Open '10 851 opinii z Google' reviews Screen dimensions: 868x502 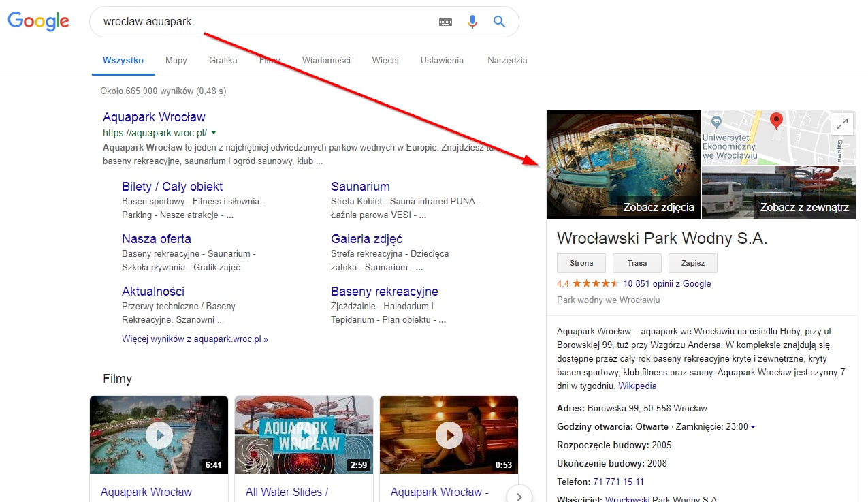point(667,283)
